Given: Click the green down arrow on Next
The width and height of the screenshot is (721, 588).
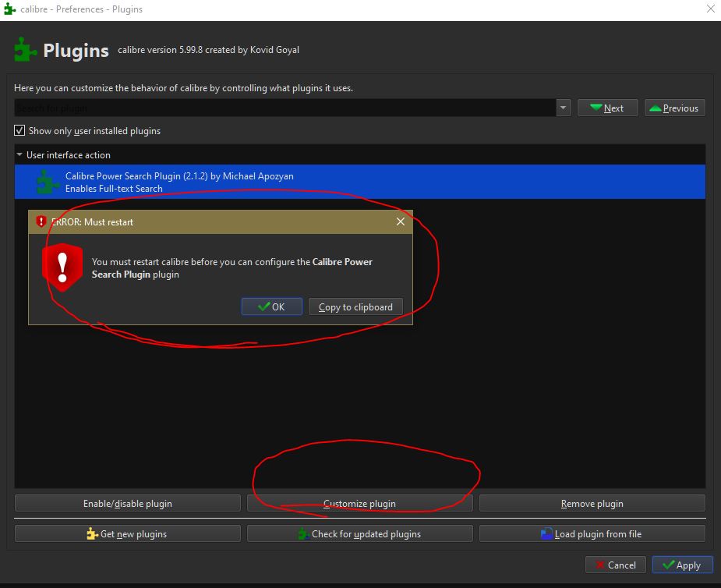Looking at the screenshot, I should (x=596, y=107).
